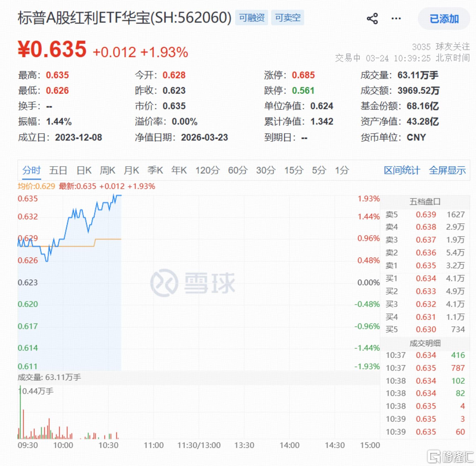Click the 可卖空 tag
This screenshot has width=476, height=466.
(x=288, y=18)
